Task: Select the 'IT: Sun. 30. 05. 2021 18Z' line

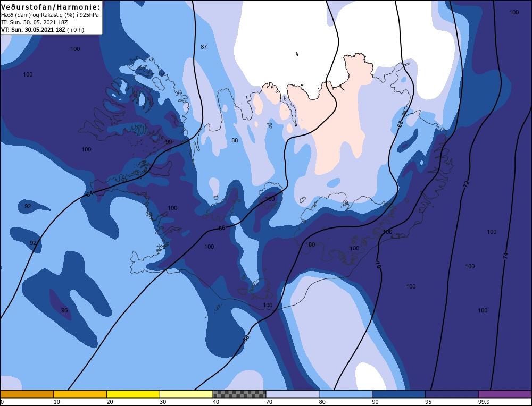Action: pyautogui.click(x=34, y=22)
